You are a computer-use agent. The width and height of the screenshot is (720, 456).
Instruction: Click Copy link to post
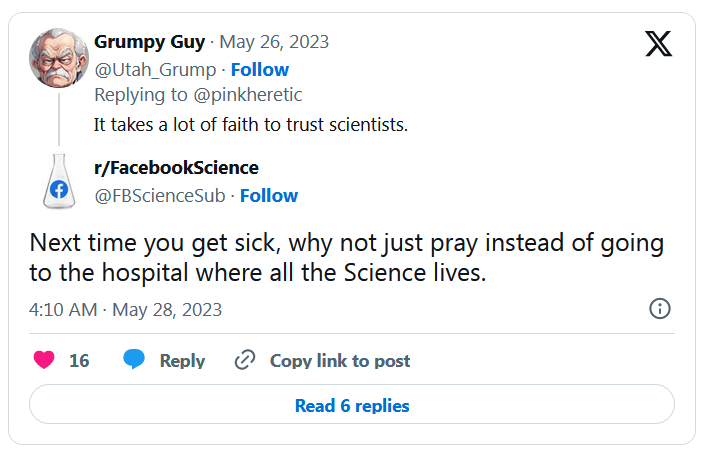[x=340, y=361]
